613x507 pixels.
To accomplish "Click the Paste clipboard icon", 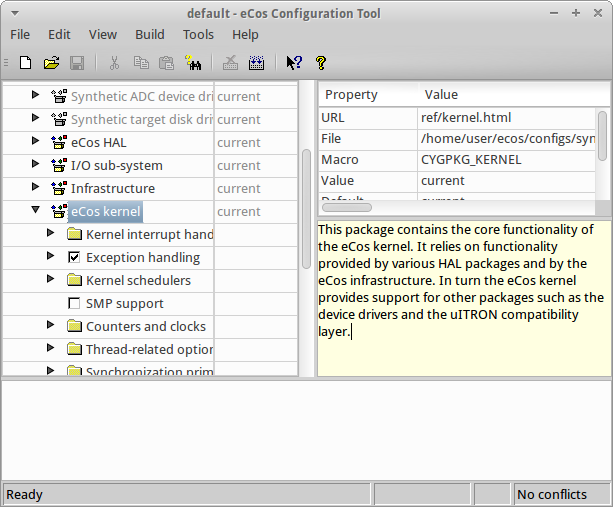I will [x=166, y=63].
